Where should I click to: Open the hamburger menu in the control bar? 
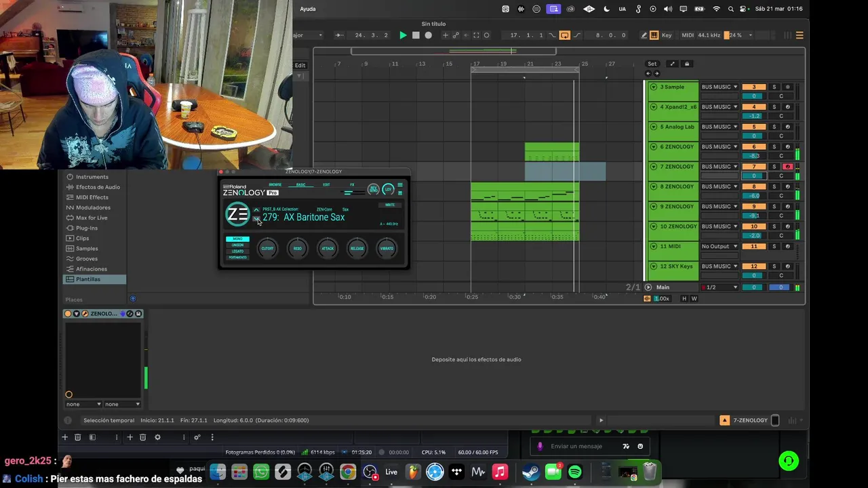[800, 35]
